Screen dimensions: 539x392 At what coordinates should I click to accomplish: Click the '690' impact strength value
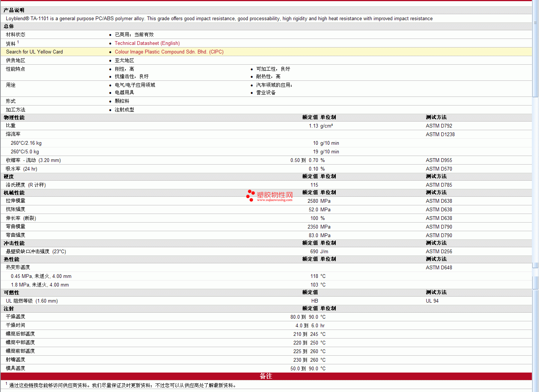[314, 251]
